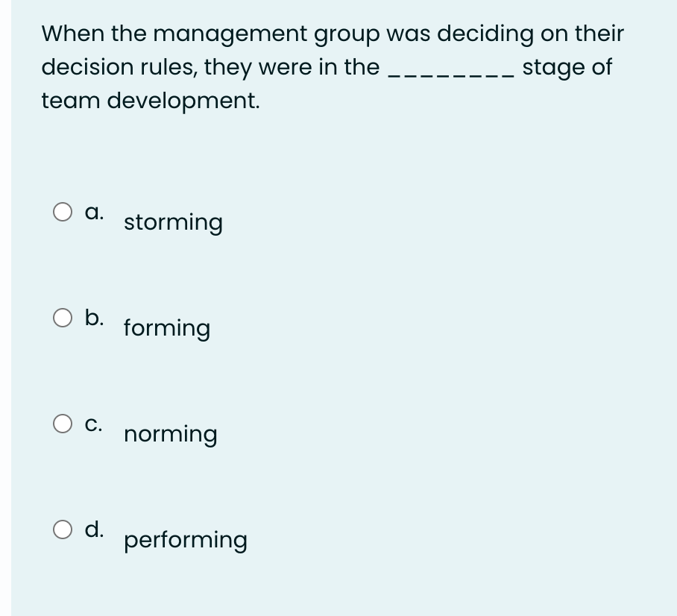
Task: Select radio button for option d
Action: pos(63,530)
